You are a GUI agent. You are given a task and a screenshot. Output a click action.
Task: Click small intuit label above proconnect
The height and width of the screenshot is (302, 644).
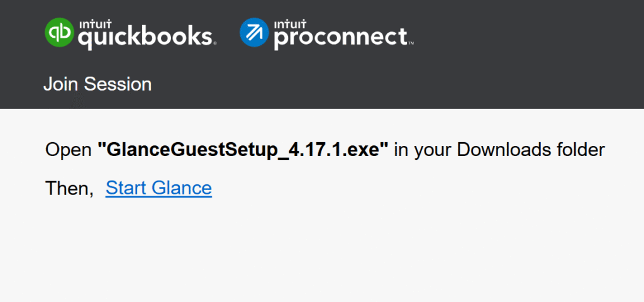click(x=286, y=24)
